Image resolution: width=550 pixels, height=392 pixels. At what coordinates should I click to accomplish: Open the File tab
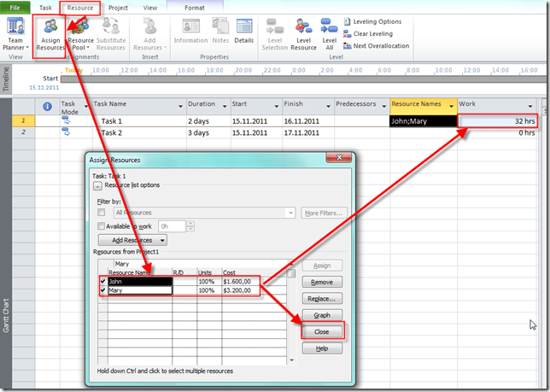(17, 8)
